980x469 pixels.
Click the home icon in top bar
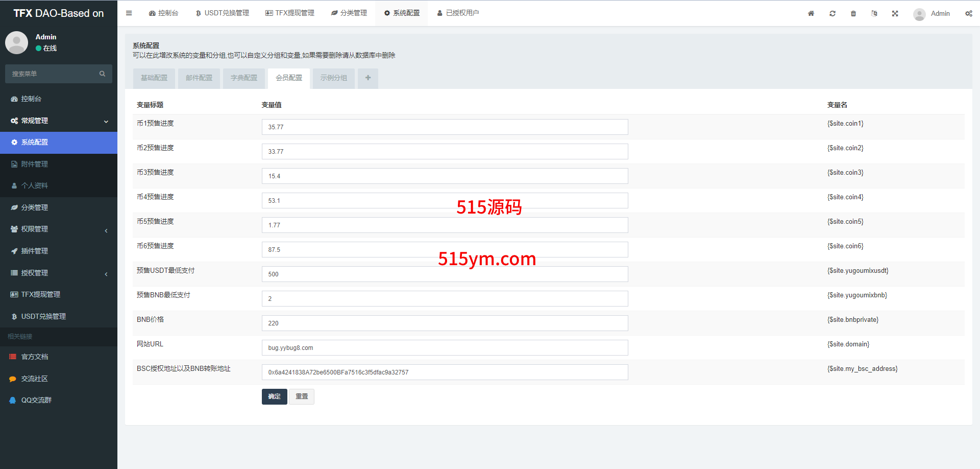tap(811, 14)
